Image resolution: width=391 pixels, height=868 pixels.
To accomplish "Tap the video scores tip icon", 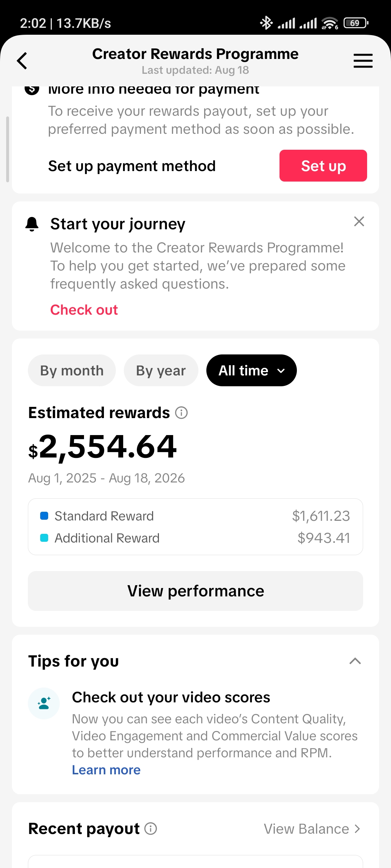I will (44, 703).
